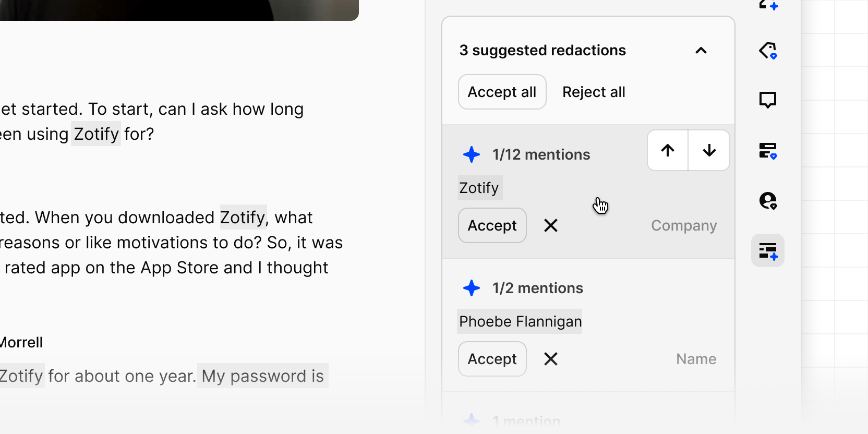Screen dimensions: 868x434
Task: Open the speaker identification tool
Action: pos(767,200)
